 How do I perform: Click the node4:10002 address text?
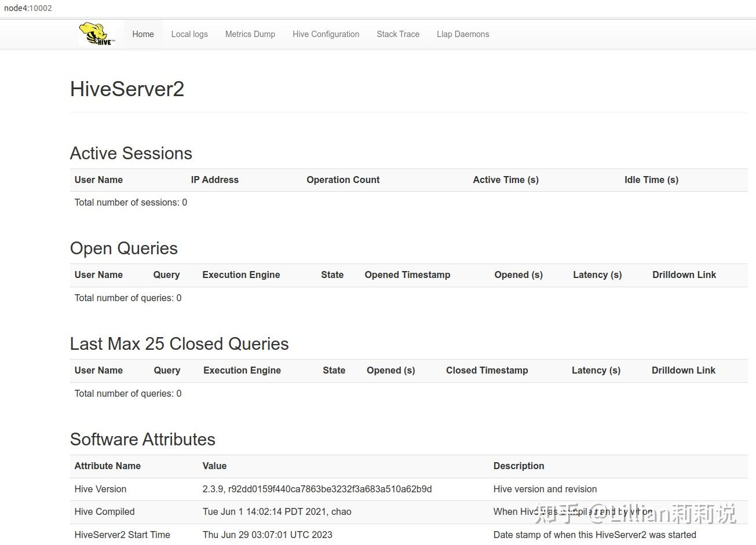pyautogui.click(x=28, y=8)
